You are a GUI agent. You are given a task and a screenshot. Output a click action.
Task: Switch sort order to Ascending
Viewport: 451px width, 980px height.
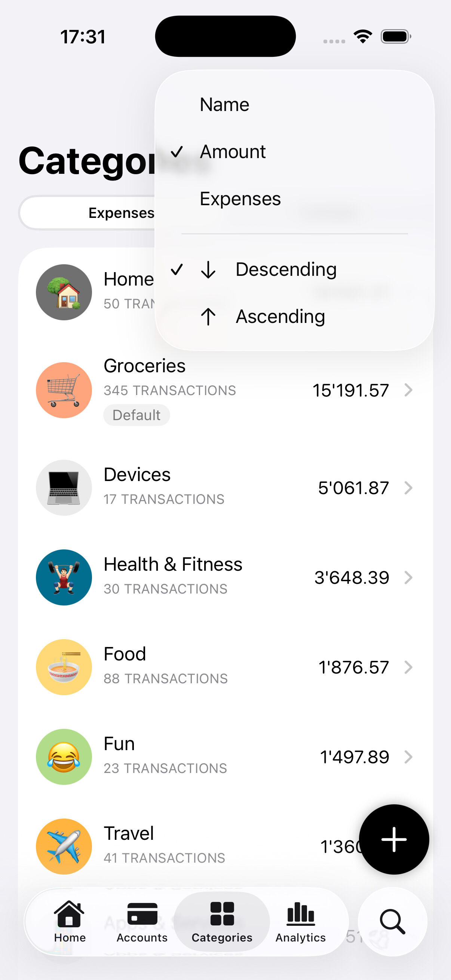pos(280,317)
